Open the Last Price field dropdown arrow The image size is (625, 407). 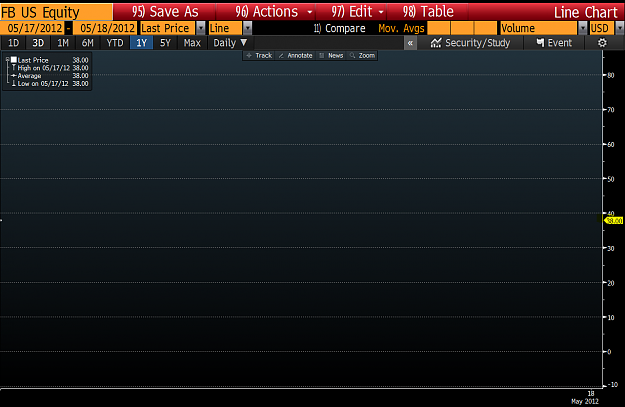pyautogui.click(x=201, y=28)
